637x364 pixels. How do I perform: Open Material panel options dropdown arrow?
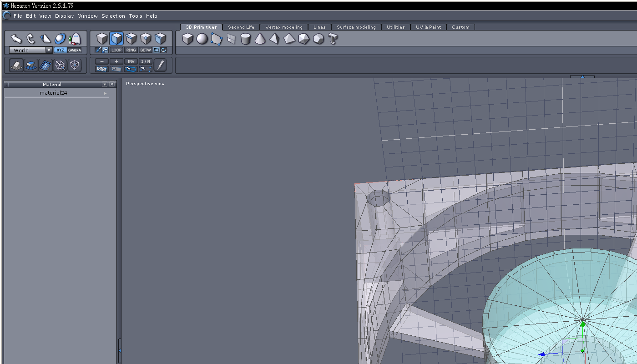point(105,84)
